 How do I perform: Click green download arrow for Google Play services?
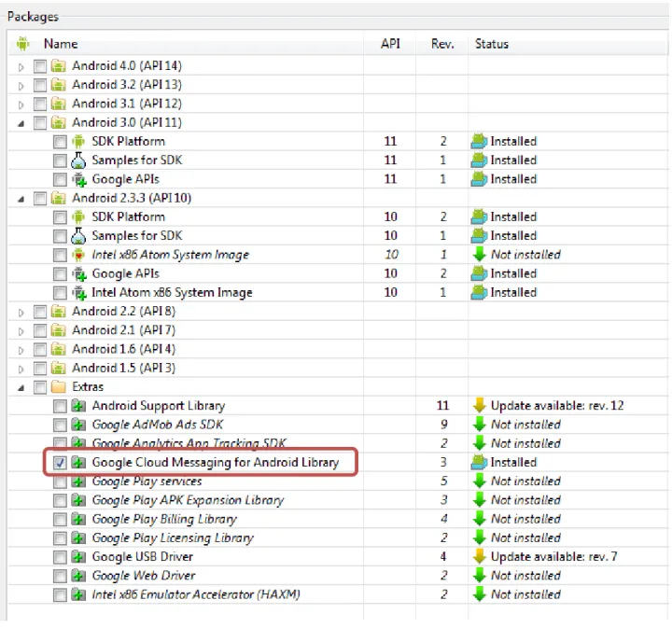point(479,481)
